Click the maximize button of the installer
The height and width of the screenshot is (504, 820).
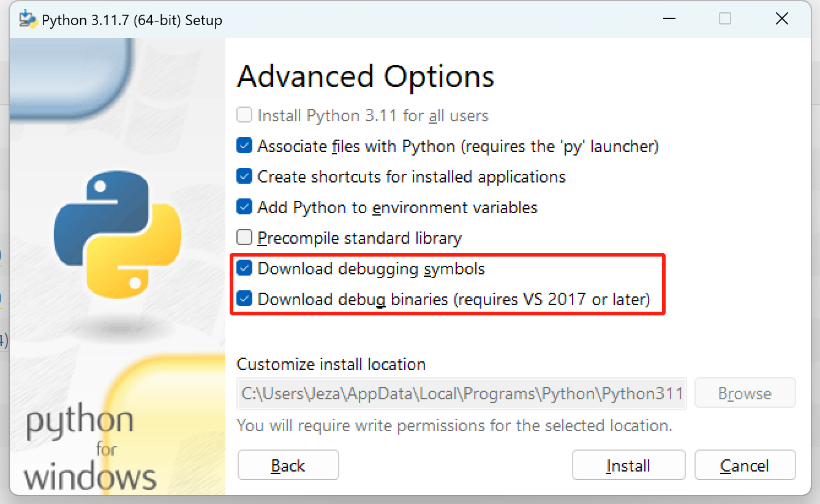coord(725,19)
